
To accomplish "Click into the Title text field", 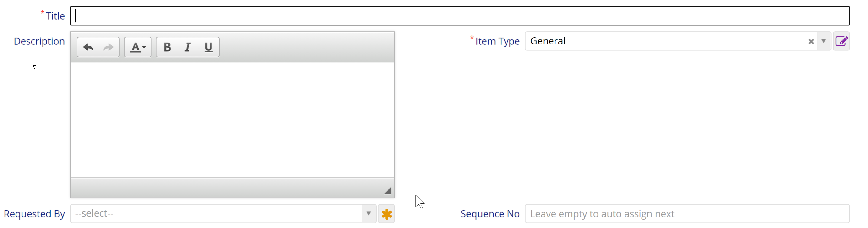I will pyautogui.click(x=460, y=16).
